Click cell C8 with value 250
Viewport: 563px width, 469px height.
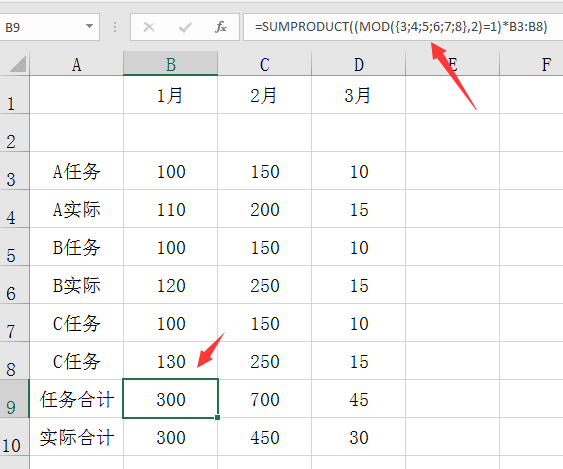(265, 361)
